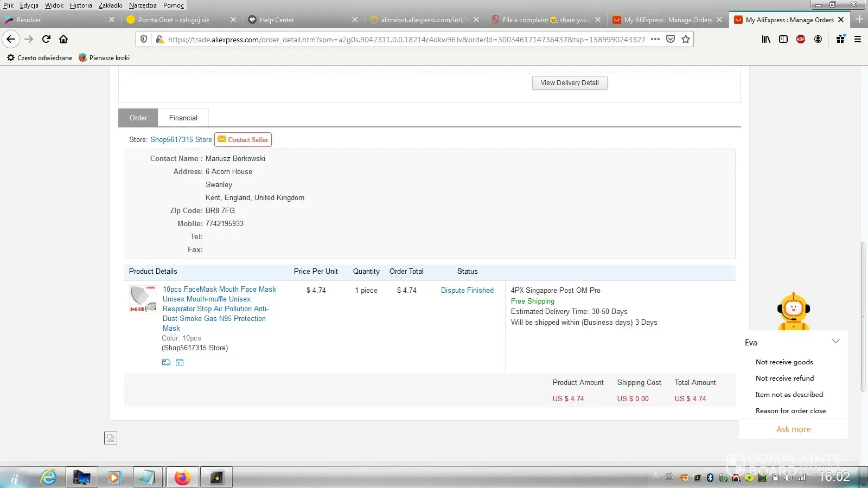Screen dimensions: 868x488
Task: Toggle the sidebar view icon
Action: tap(783, 39)
